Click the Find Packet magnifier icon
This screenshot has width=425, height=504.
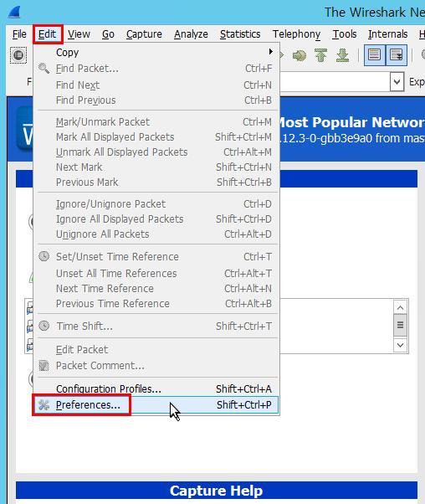click(x=44, y=68)
